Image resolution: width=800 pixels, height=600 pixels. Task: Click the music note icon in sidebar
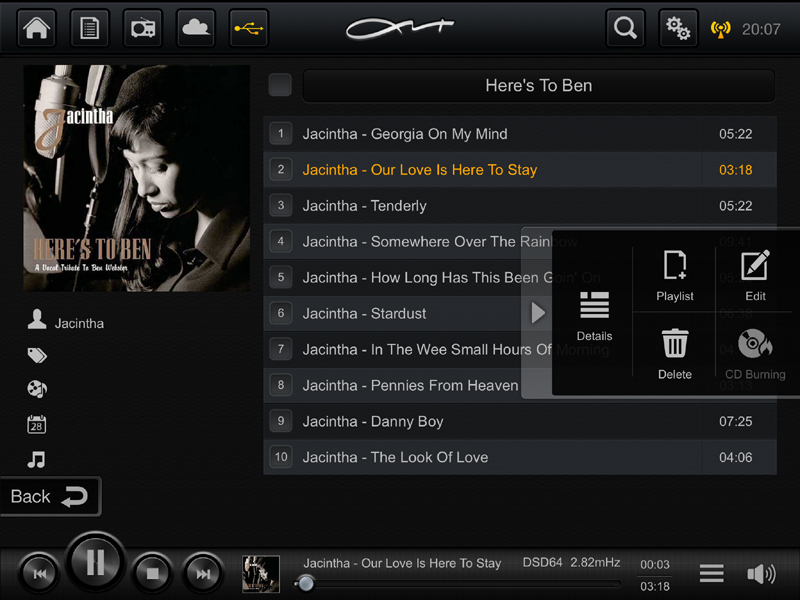[37, 460]
